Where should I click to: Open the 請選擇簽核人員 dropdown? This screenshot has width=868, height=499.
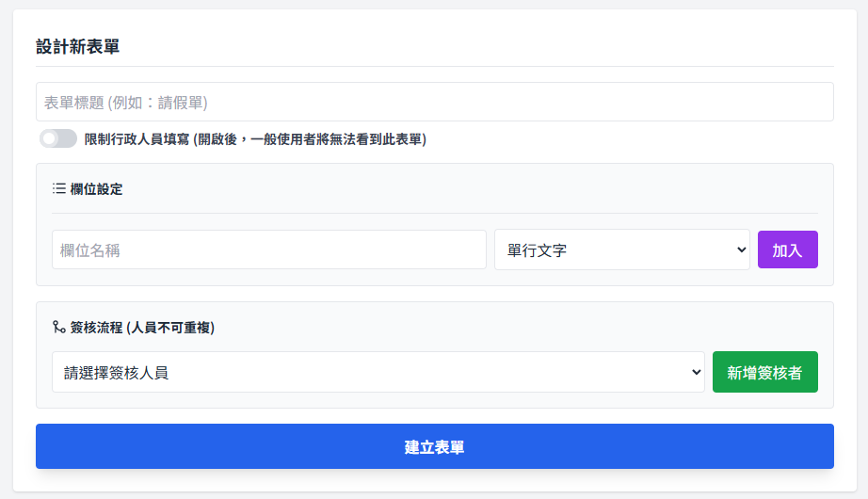[377, 372]
